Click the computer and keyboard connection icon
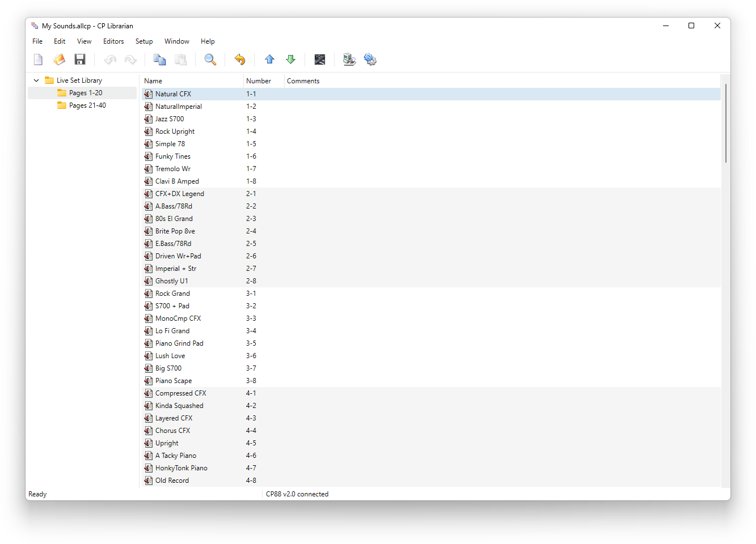This screenshot has height=544, width=756. point(349,59)
